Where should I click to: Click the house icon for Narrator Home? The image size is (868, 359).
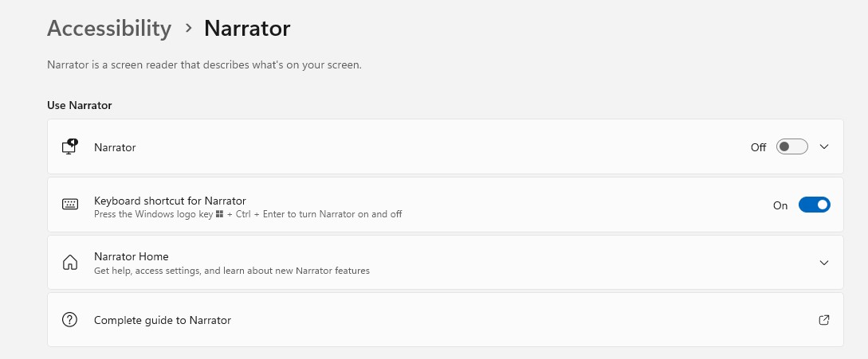coord(70,262)
